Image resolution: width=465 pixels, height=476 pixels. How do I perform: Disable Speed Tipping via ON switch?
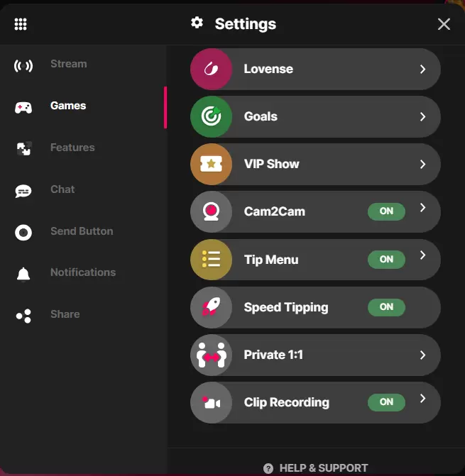coord(386,307)
